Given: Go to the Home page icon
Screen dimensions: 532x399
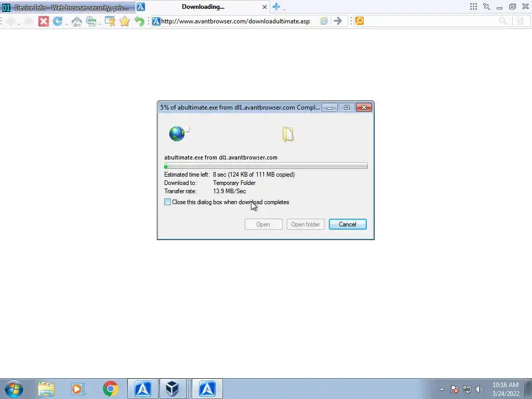Looking at the screenshot, I should coord(77,21).
